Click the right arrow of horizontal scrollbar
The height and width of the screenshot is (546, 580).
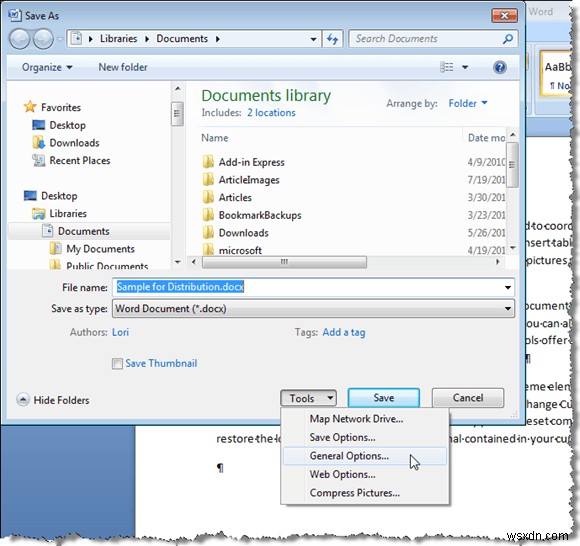click(x=498, y=262)
